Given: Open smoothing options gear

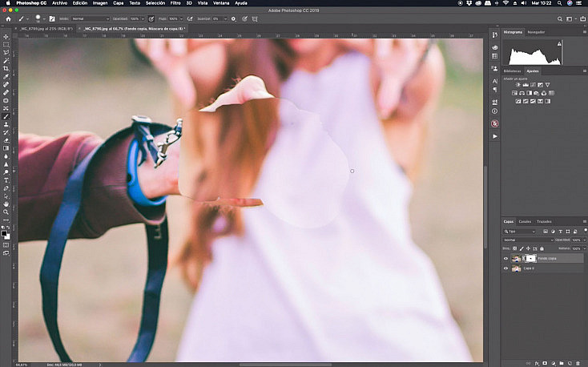Looking at the screenshot, I should (x=234, y=18).
